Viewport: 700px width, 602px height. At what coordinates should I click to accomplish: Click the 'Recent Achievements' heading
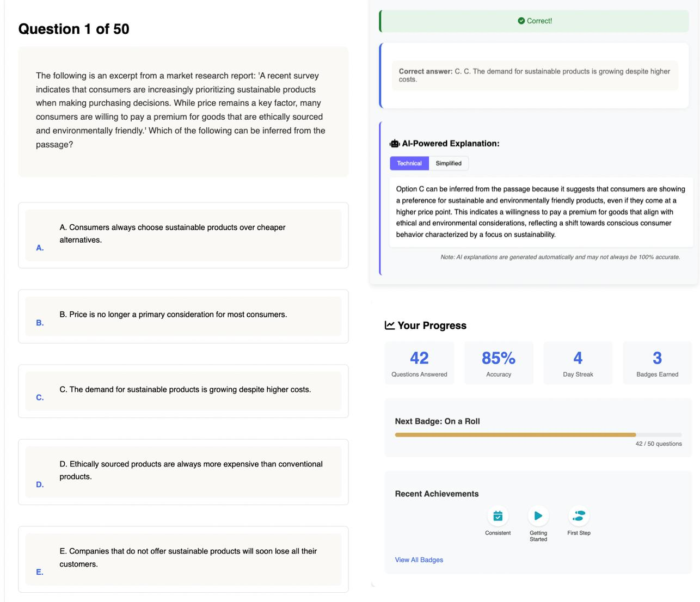(437, 494)
